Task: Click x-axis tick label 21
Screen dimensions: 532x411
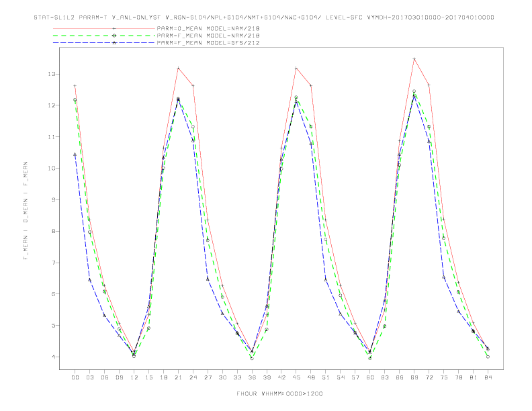Action: click(x=178, y=377)
